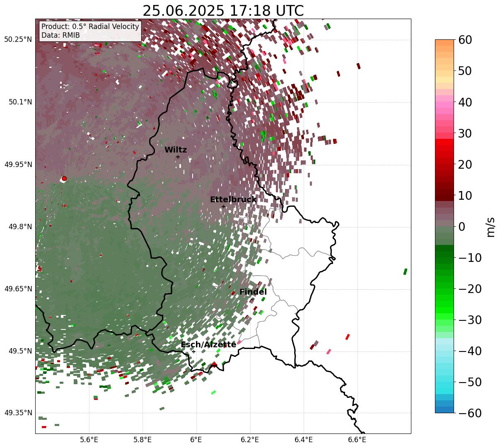Select the Wiltz city label

176,150
